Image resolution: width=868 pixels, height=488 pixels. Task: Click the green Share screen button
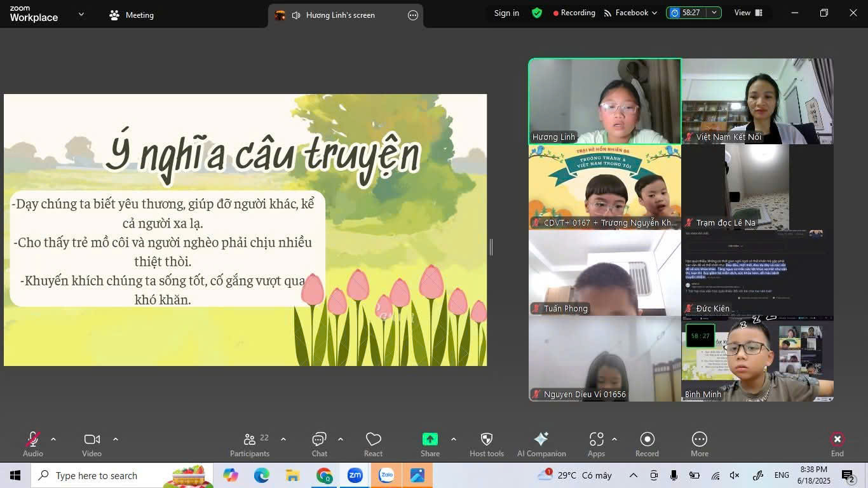(430, 444)
